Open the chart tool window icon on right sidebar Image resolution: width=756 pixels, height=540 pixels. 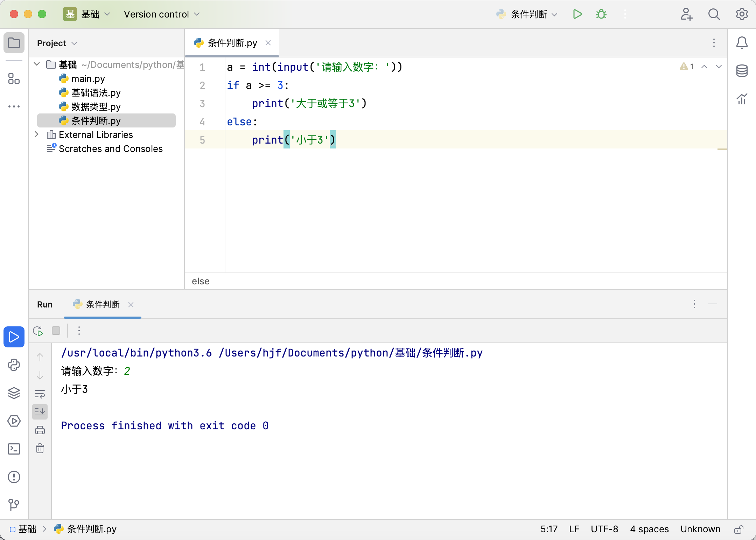coord(742,99)
